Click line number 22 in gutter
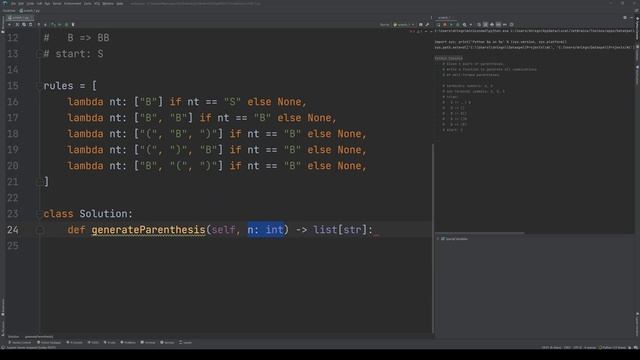The width and height of the screenshot is (640, 360). point(13,198)
